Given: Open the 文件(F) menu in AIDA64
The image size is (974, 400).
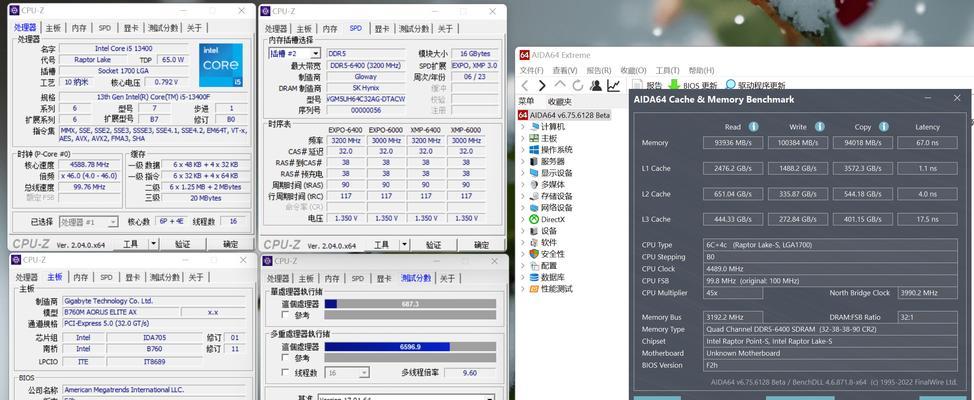Looking at the screenshot, I should click(532, 70).
